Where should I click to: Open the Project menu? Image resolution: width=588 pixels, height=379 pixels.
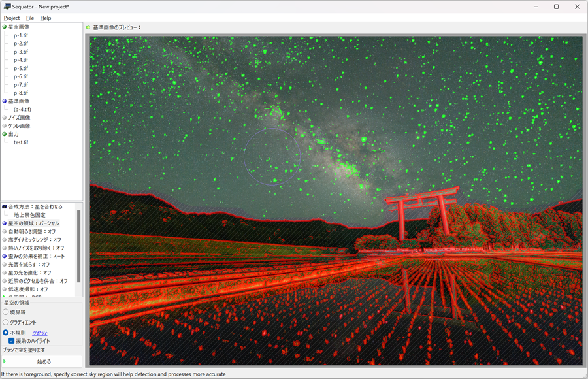[x=12, y=18]
